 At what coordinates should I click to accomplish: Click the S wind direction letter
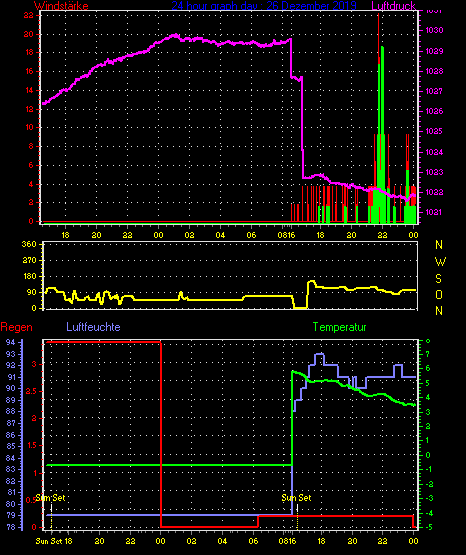click(x=439, y=279)
